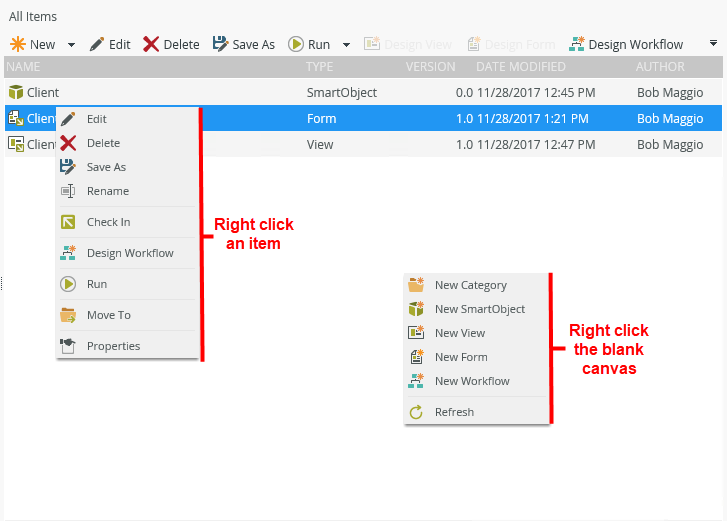
Task: Click the context menu Edit pencil icon
Action: click(x=68, y=119)
